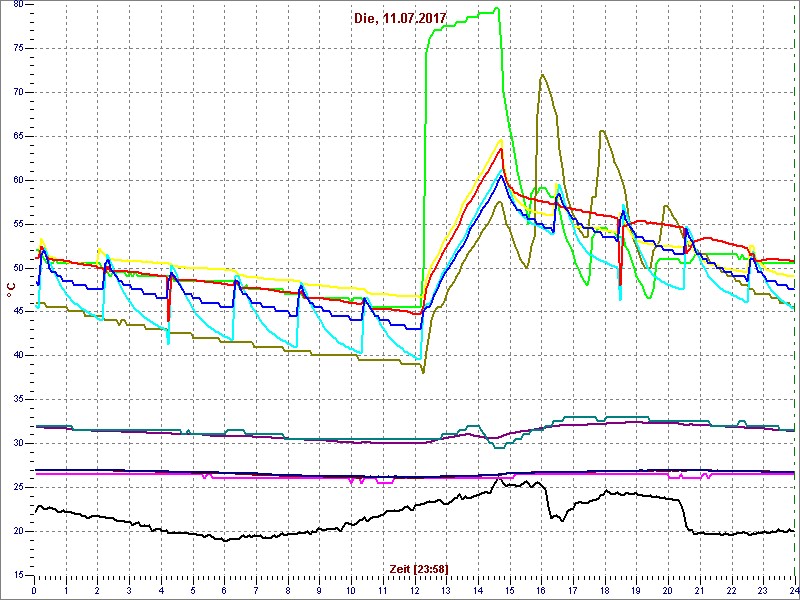Click the y-axis temperature value '30'
Image resolution: width=800 pixels, height=600 pixels.
pos(17,443)
